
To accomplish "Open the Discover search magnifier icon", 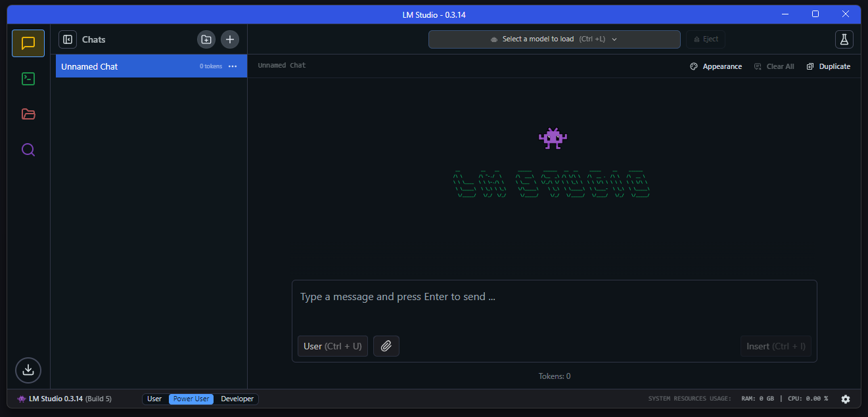I will 28,150.
